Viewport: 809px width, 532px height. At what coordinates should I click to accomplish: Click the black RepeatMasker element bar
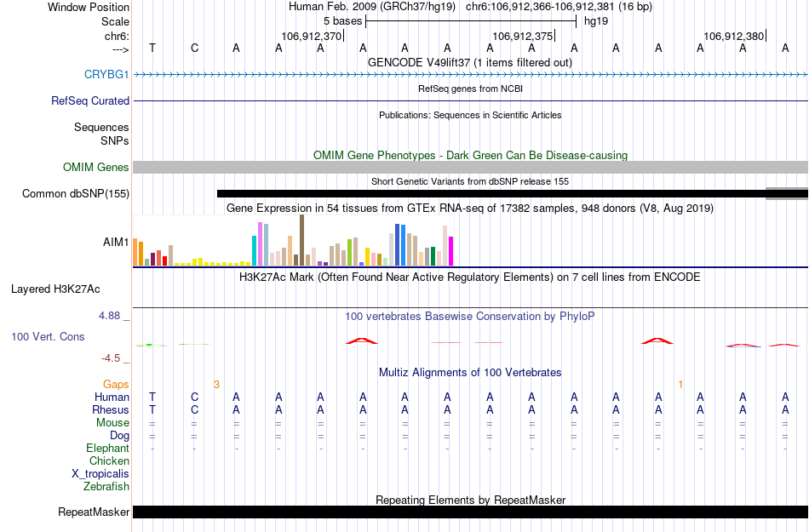[470, 512]
